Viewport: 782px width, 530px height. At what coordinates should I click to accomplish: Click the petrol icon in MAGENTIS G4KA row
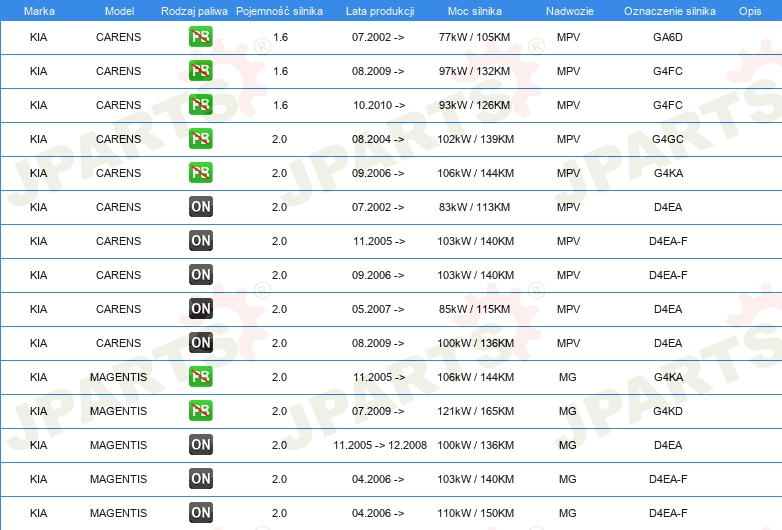[200, 376]
